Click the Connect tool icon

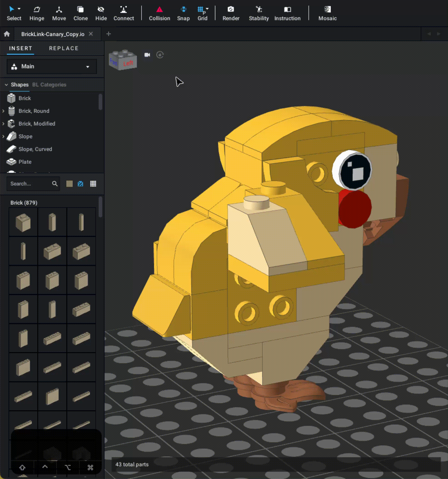(123, 10)
